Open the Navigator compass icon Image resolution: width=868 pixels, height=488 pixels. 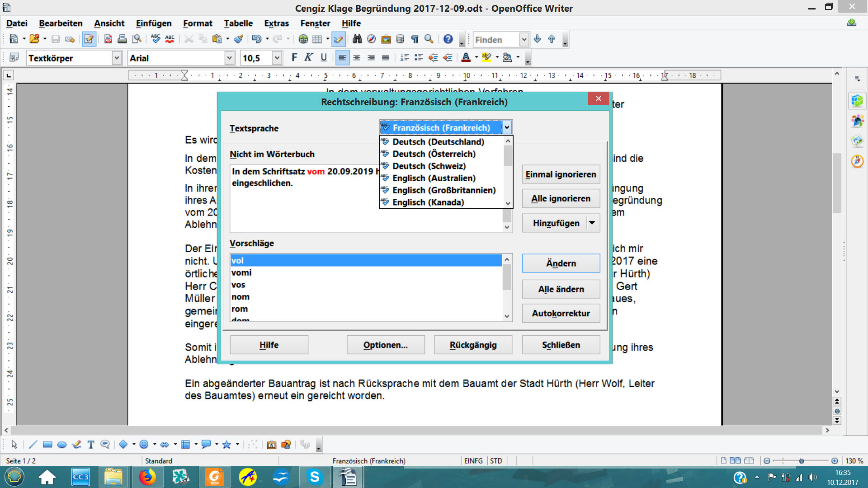(x=372, y=39)
